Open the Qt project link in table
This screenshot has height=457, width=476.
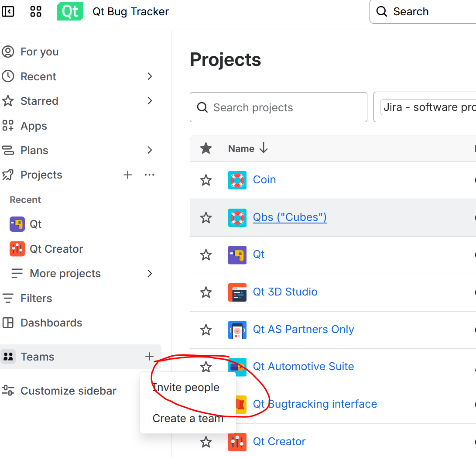(x=259, y=254)
